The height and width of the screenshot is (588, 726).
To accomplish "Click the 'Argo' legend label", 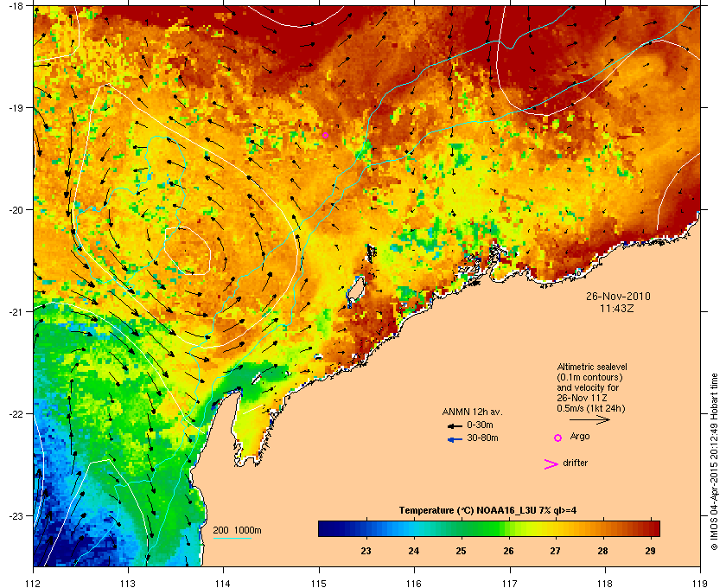I will point(580,437).
